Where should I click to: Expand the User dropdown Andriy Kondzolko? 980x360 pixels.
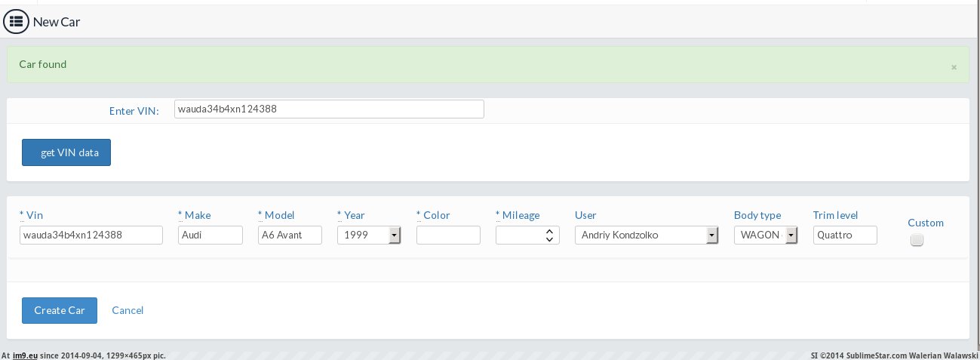pos(647,235)
